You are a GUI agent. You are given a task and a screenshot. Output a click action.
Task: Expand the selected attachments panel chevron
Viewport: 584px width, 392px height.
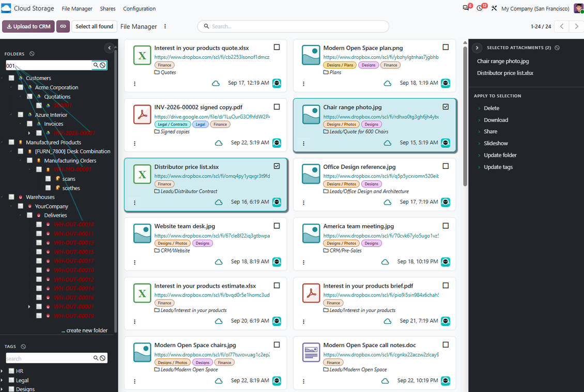tap(477, 48)
